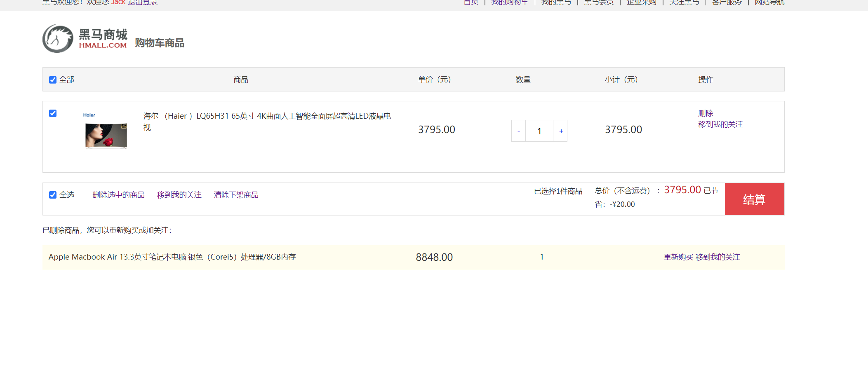Open the Haier LQ65H31 product title
The image size is (868, 384).
pyautogui.click(x=267, y=122)
